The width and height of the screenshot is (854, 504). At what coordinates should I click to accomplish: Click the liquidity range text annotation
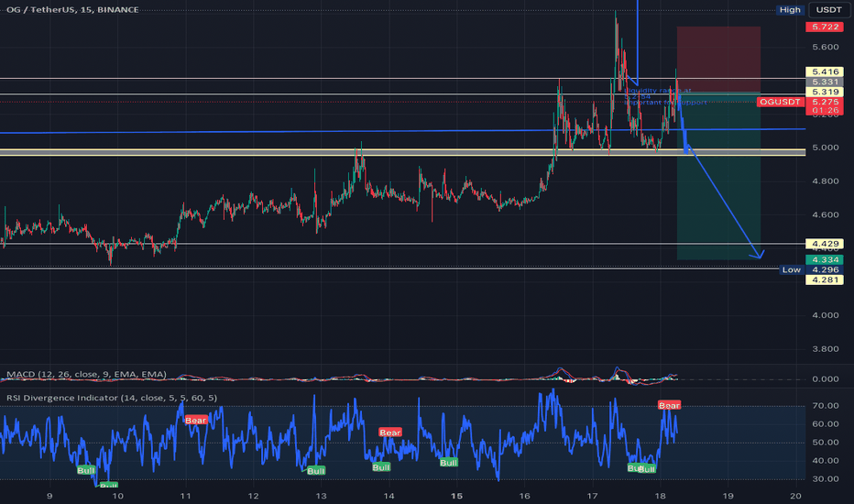tap(665, 96)
